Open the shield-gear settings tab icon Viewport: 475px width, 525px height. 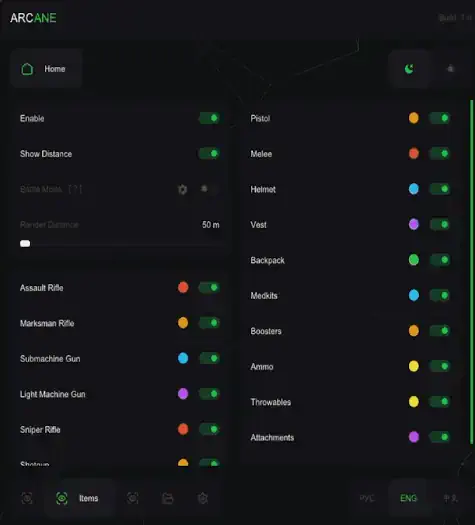pyautogui.click(x=203, y=498)
